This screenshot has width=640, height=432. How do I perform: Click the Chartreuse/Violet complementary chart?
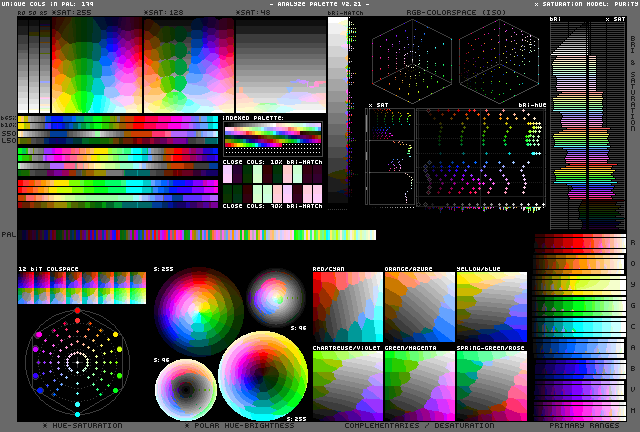point(347,384)
